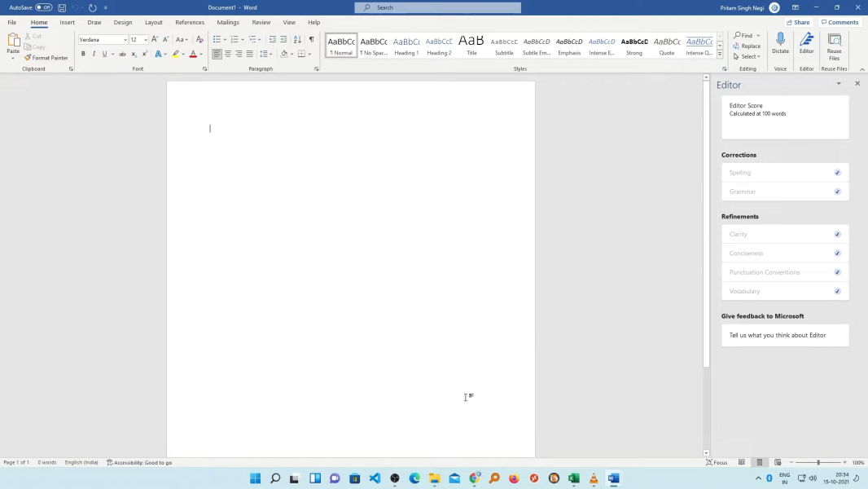
Task: Click the Save icon in title bar
Action: pyautogui.click(x=62, y=8)
